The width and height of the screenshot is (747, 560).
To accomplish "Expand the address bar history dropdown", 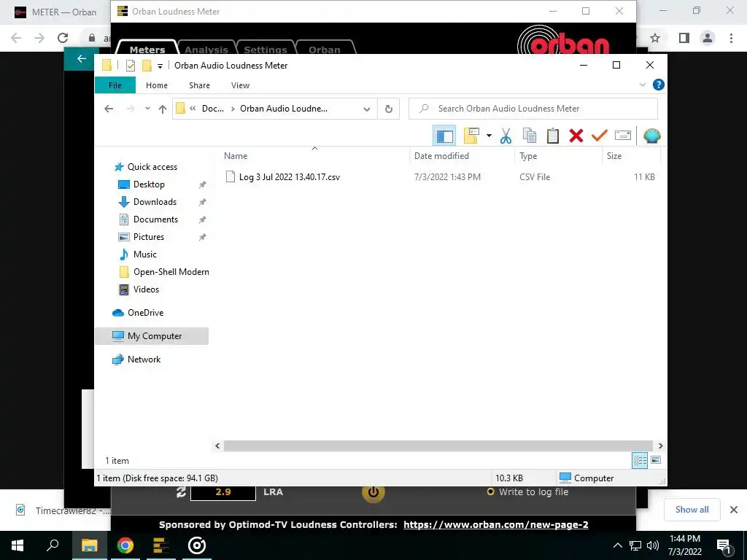I will click(366, 109).
